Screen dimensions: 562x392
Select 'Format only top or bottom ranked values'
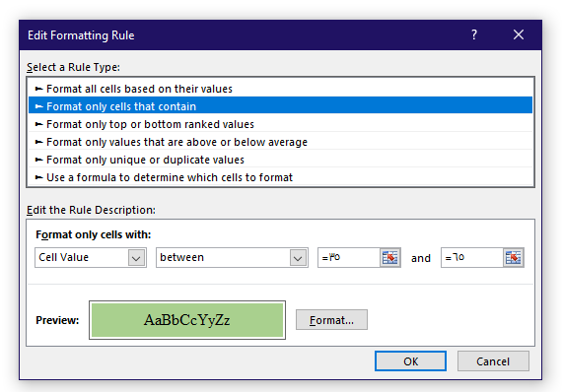pyautogui.click(x=280, y=124)
